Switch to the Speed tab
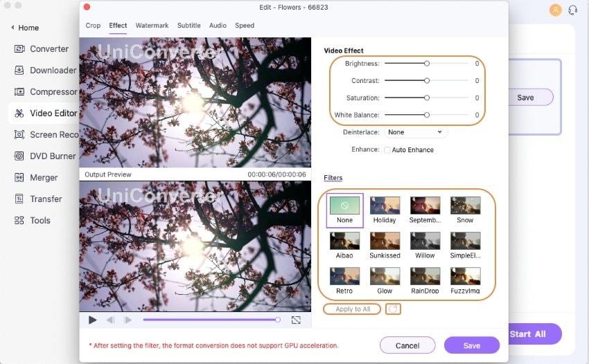Image resolution: width=589 pixels, height=364 pixels. click(x=245, y=25)
